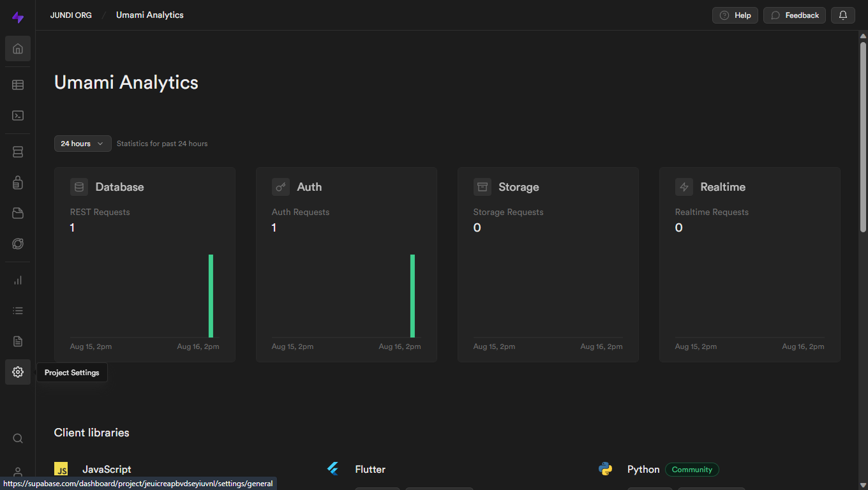Click the Storage card's archive icon

(x=483, y=187)
